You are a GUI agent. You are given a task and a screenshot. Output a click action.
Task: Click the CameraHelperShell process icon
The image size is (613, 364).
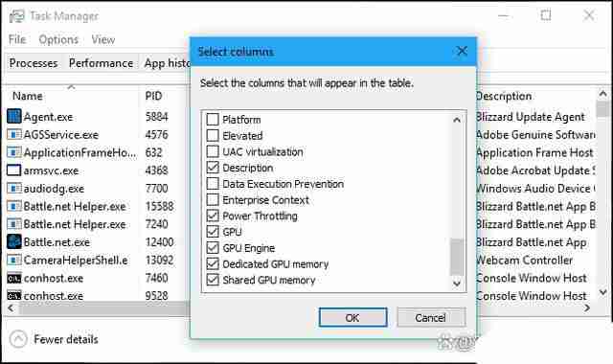[13, 260]
